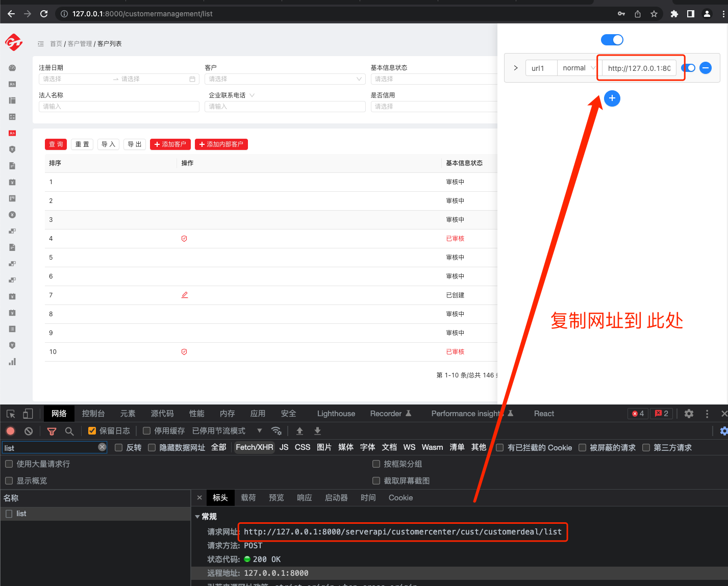Click the red 查询 button
This screenshot has width=728, height=586.
click(x=56, y=144)
